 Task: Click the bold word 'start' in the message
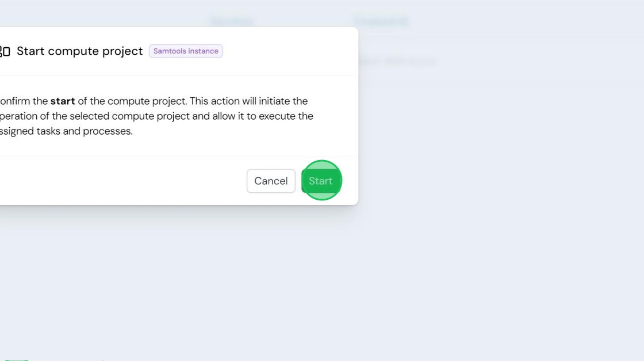pos(63,101)
